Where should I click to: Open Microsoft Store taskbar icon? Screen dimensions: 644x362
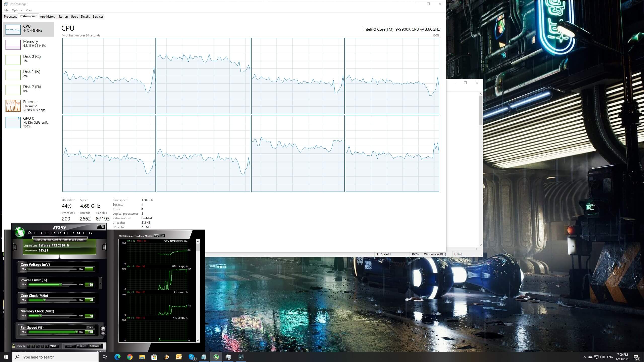[154, 357]
